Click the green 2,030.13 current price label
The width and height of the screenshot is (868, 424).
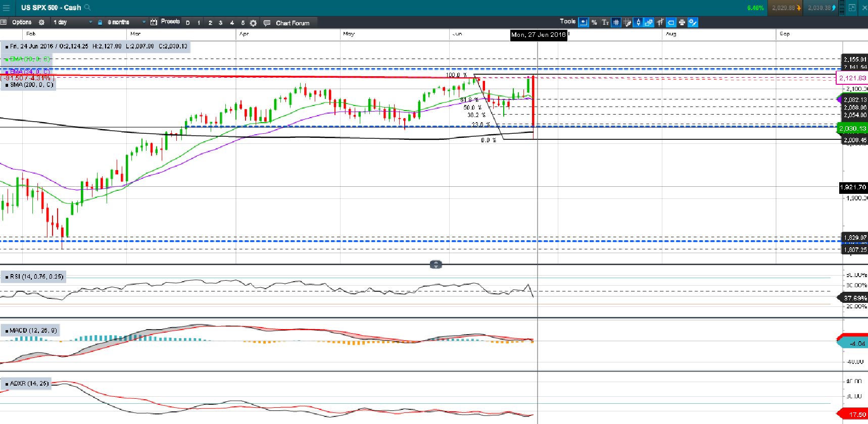(x=853, y=129)
